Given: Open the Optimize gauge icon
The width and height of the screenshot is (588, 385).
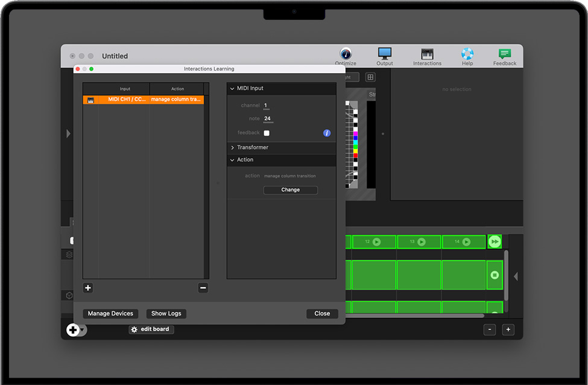Looking at the screenshot, I should pyautogui.click(x=346, y=54).
